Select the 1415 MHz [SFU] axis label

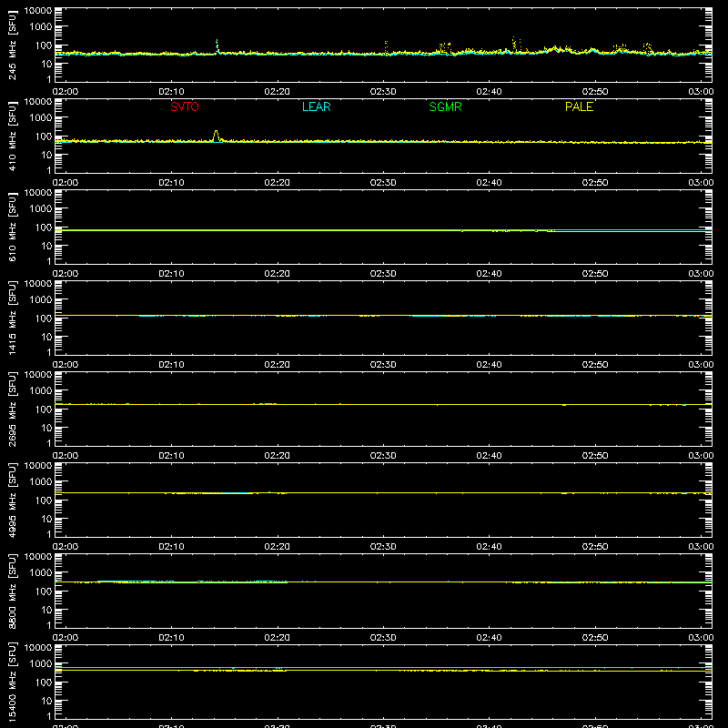[x=12, y=318]
